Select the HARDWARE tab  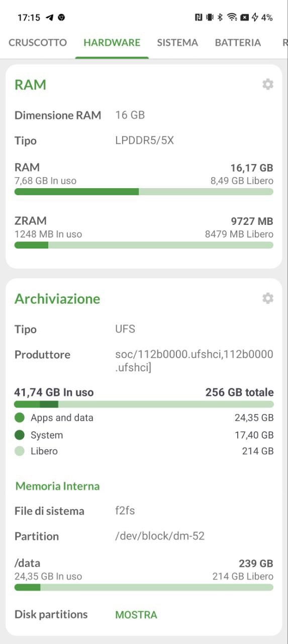112,43
